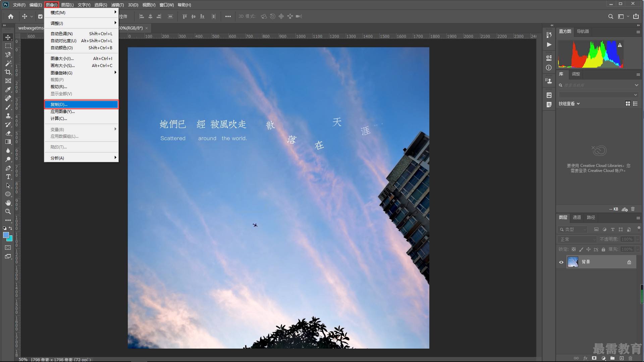Open blend mode 正常 dropdown
This screenshot has width=644, height=362.
[578, 239]
